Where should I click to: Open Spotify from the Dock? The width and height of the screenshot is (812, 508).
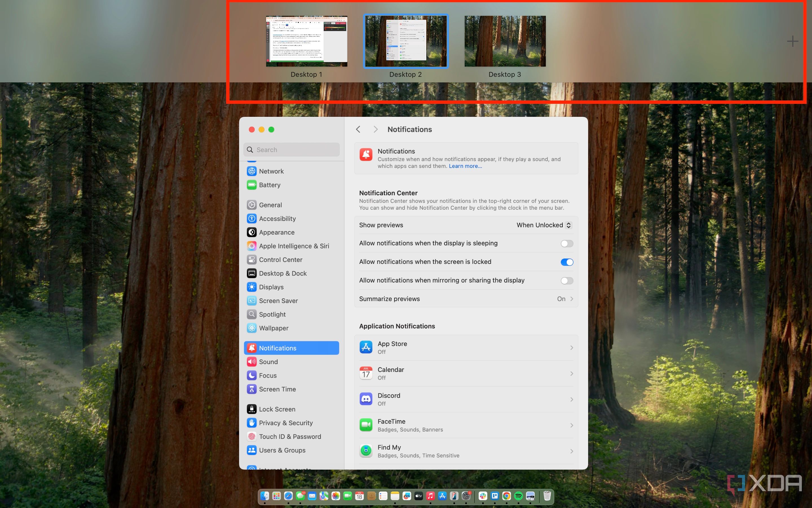[518, 496]
